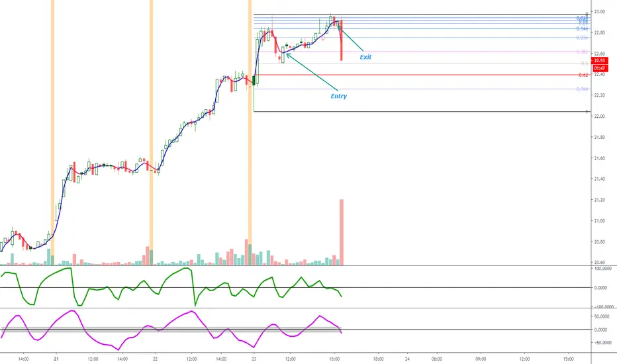The height and width of the screenshot is (364, 617).
Task: Select the red 0.62 Fibonacci horizontal line
Action: pyautogui.click(x=421, y=75)
